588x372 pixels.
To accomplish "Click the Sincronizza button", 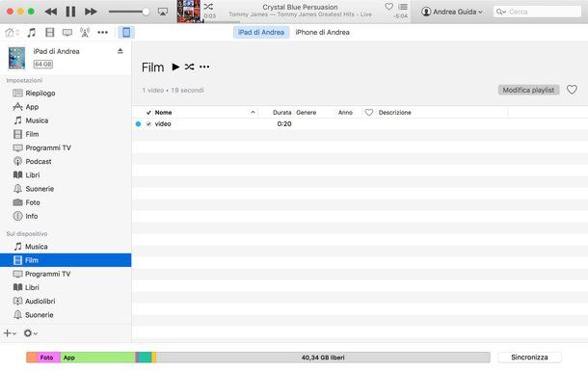I will click(x=529, y=358).
